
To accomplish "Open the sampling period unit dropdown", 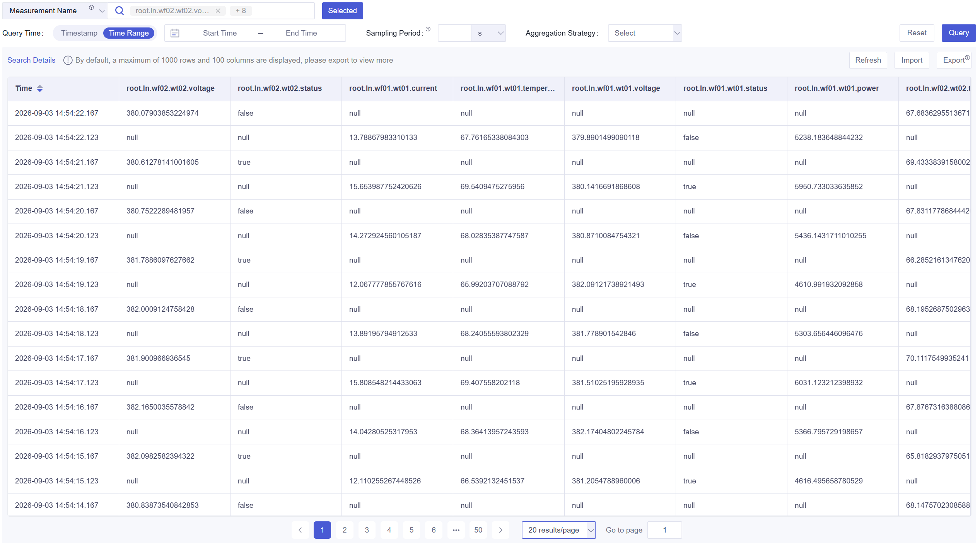I will point(488,33).
